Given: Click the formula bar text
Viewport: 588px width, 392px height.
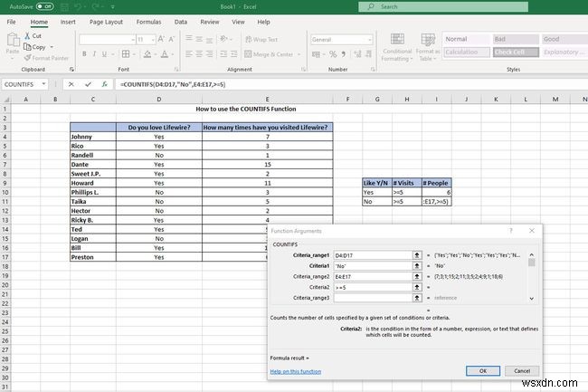Looking at the screenshot, I should pos(173,84).
